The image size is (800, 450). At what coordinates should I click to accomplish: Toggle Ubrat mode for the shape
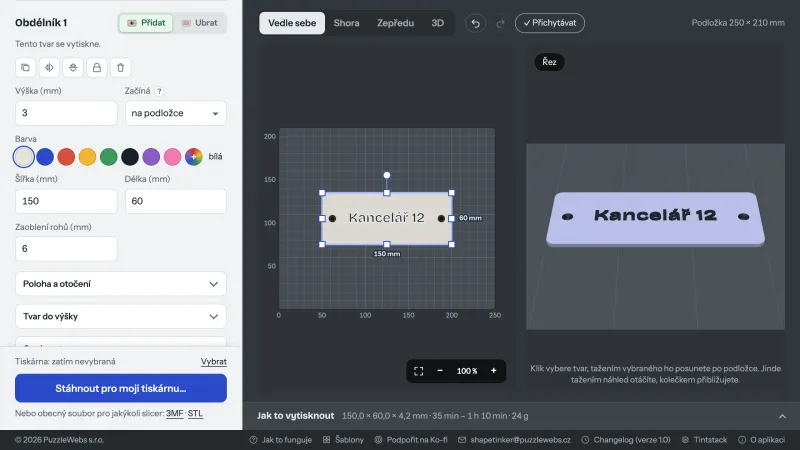coord(199,23)
